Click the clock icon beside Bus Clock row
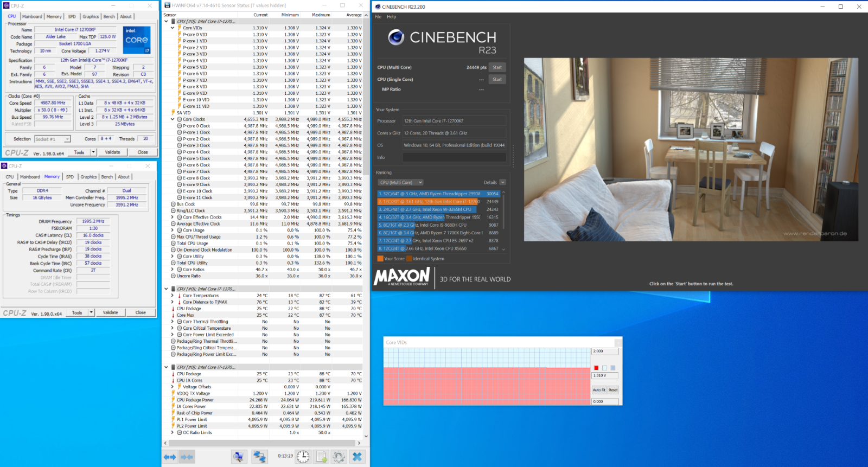 pos(173,204)
